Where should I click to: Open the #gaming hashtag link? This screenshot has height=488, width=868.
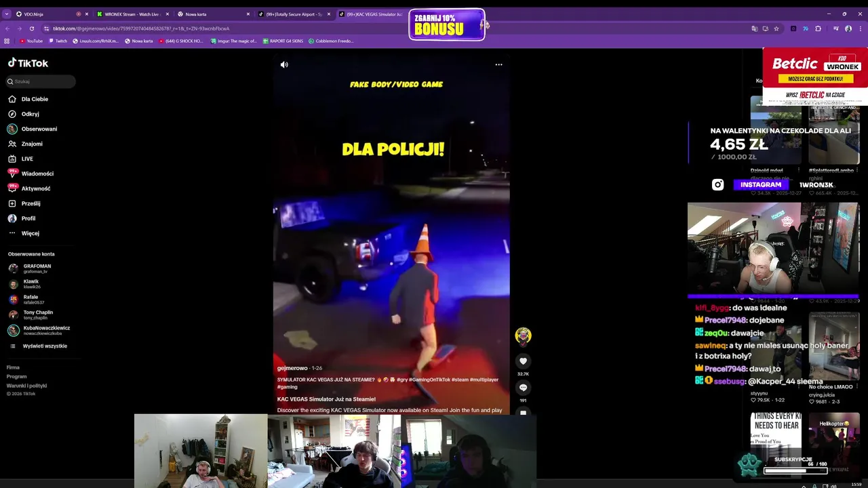point(288,387)
